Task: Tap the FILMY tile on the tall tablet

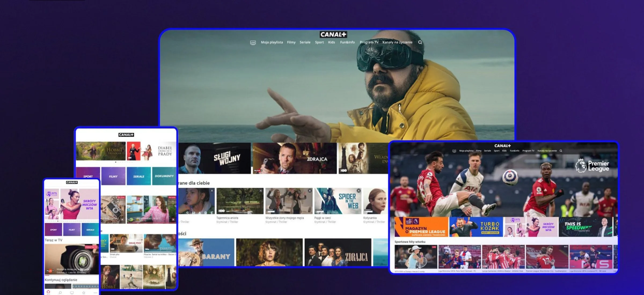Action: click(113, 176)
